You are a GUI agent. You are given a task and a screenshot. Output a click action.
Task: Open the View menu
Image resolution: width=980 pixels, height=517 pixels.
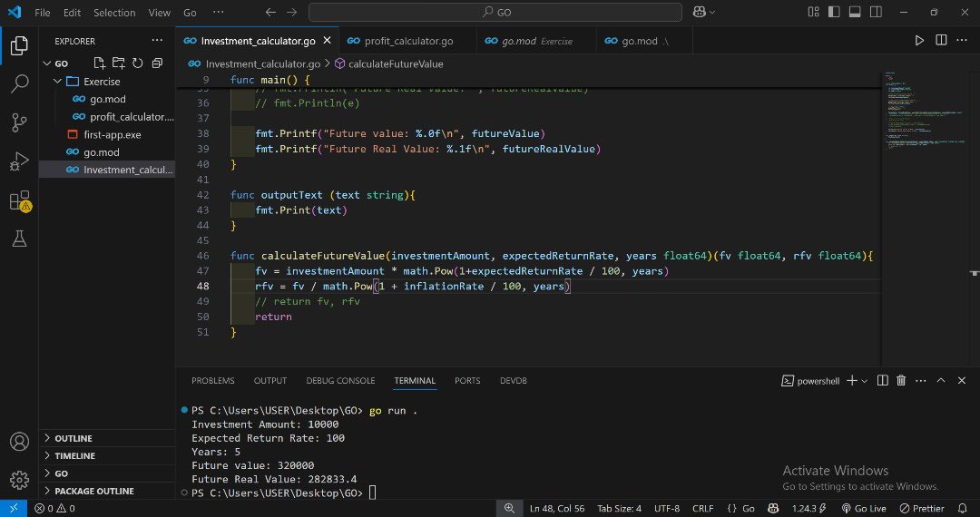(x=160, y=13)
